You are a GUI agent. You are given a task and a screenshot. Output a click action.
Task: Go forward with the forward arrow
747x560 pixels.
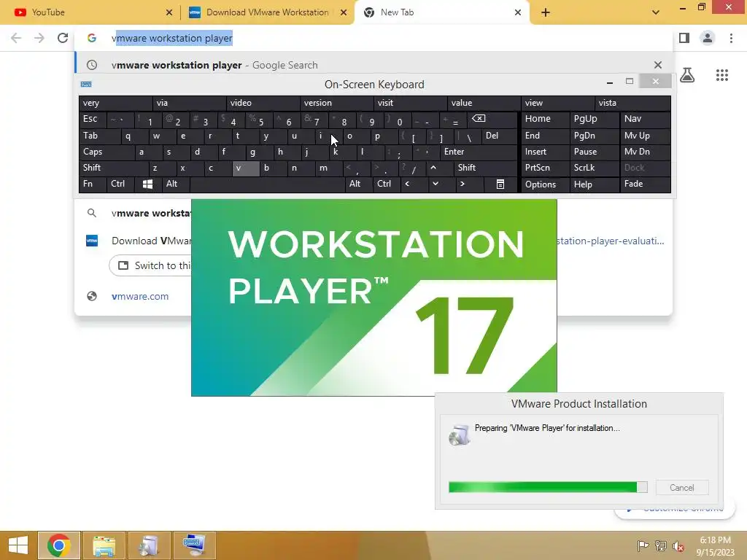pos(39,38)
